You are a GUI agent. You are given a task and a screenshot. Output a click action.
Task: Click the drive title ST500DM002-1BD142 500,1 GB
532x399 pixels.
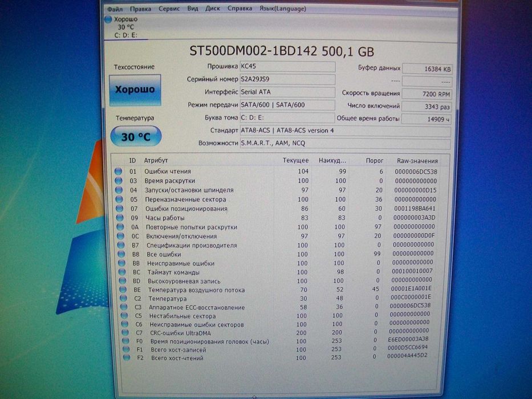(282, 51)
